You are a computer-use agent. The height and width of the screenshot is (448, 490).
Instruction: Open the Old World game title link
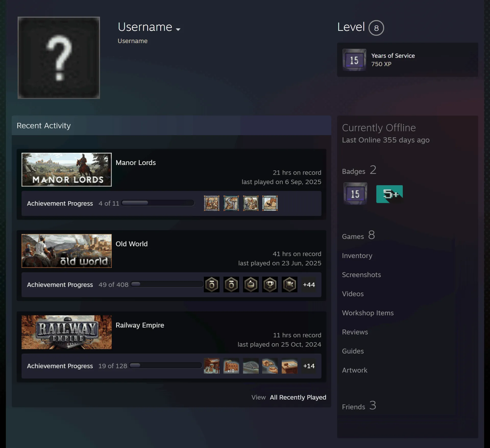(131, 244)
